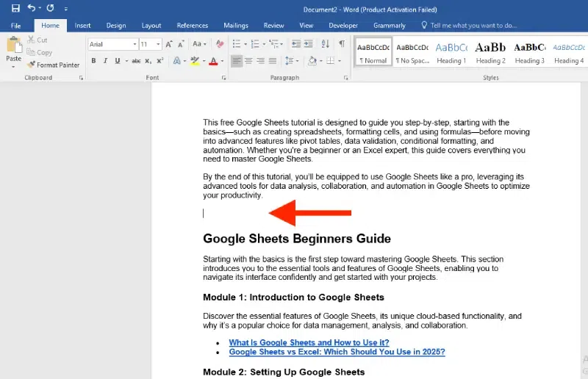The width and height of the screenshot is (588, 379).
Task: Open line and paragraph spacing menu
Action: [x=291, y=61]
